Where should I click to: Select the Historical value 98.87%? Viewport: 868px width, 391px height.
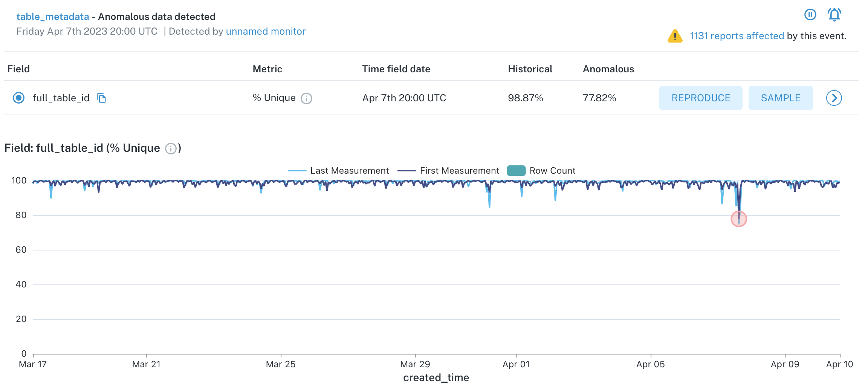click(525, 98)
